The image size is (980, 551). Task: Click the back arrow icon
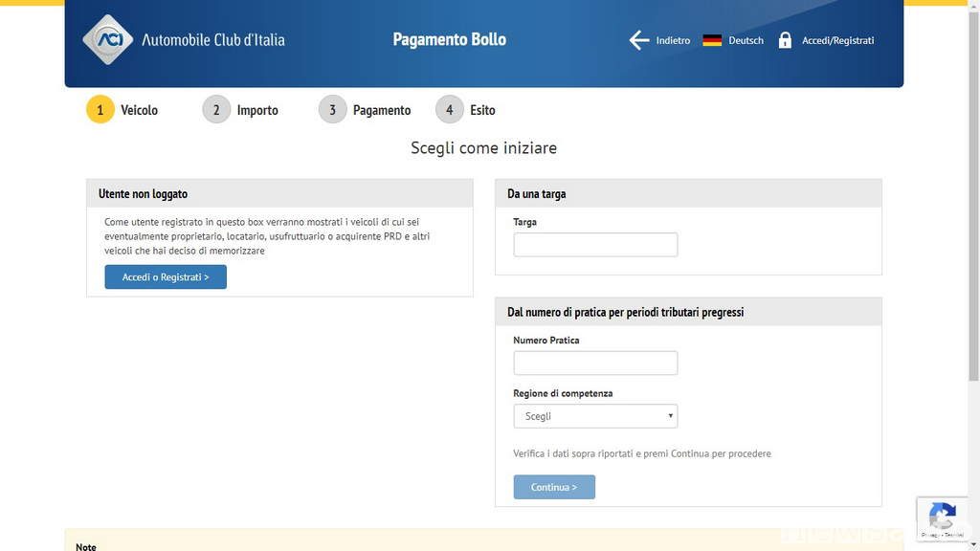coord(638,40)
